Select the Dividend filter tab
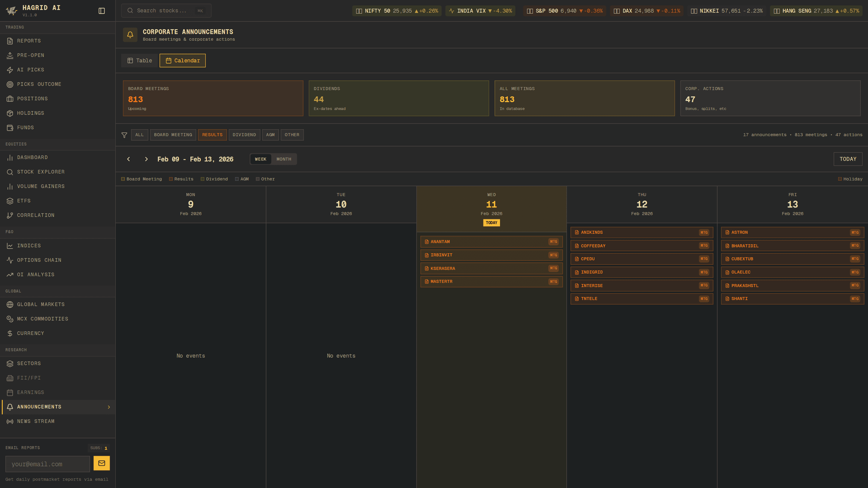 (x=244, y=135)
